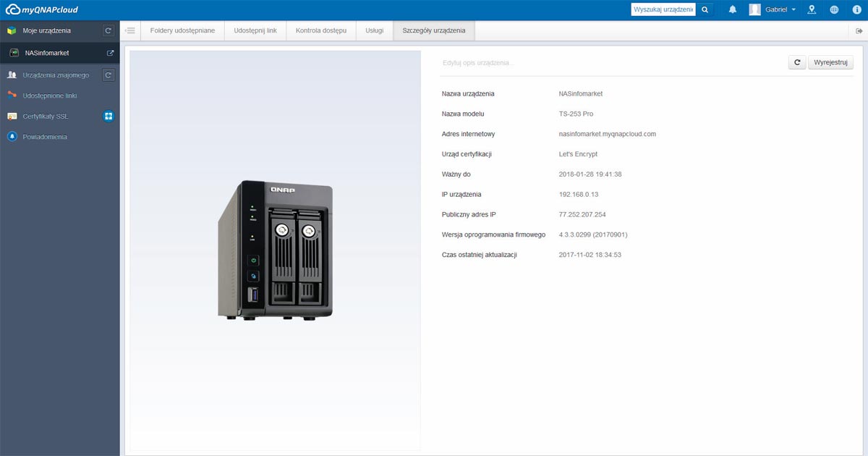
Task: Open the Gabriel user menu dropdown
Action: [x=780, y=9]
